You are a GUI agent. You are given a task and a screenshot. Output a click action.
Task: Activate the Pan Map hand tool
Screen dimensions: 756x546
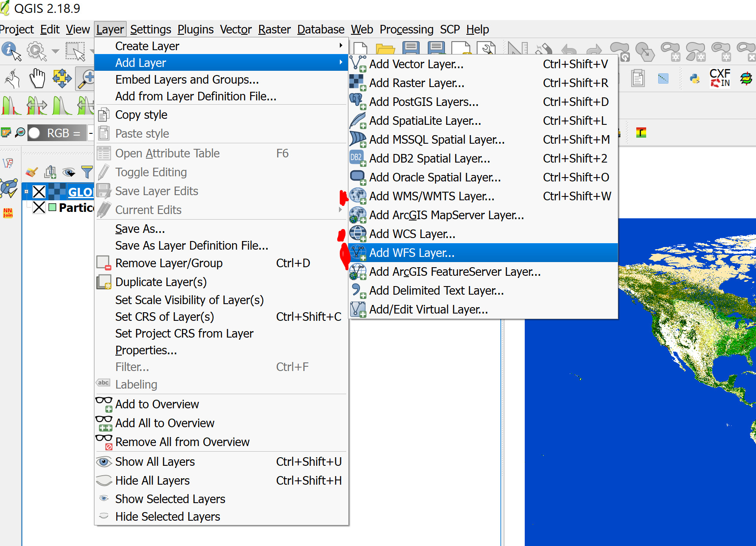click(x=37, y=78)
